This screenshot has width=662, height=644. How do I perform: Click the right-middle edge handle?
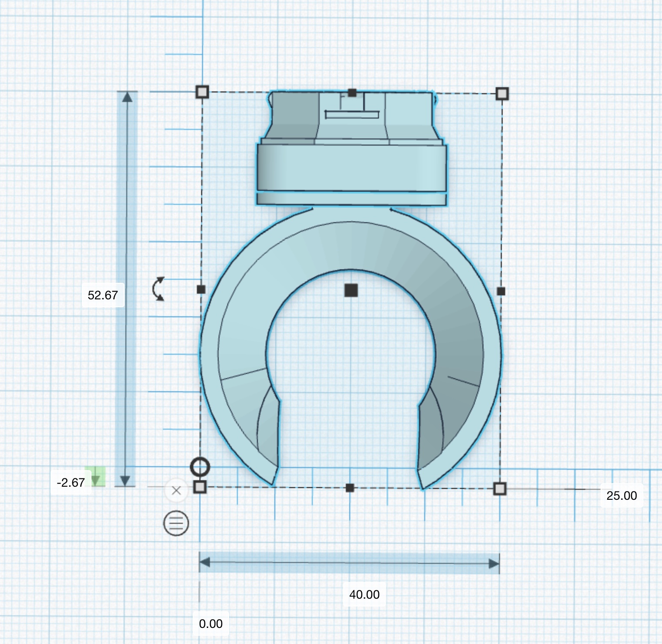click(501, 291)
